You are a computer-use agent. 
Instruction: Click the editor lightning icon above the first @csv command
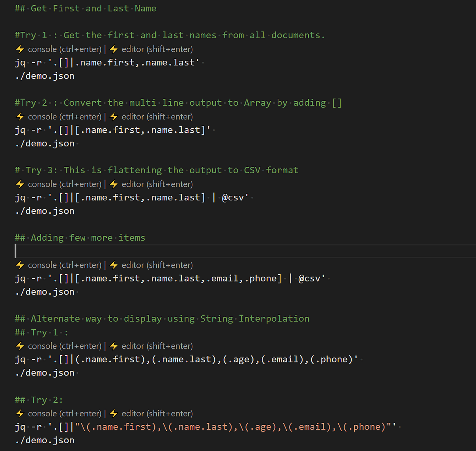114,184
